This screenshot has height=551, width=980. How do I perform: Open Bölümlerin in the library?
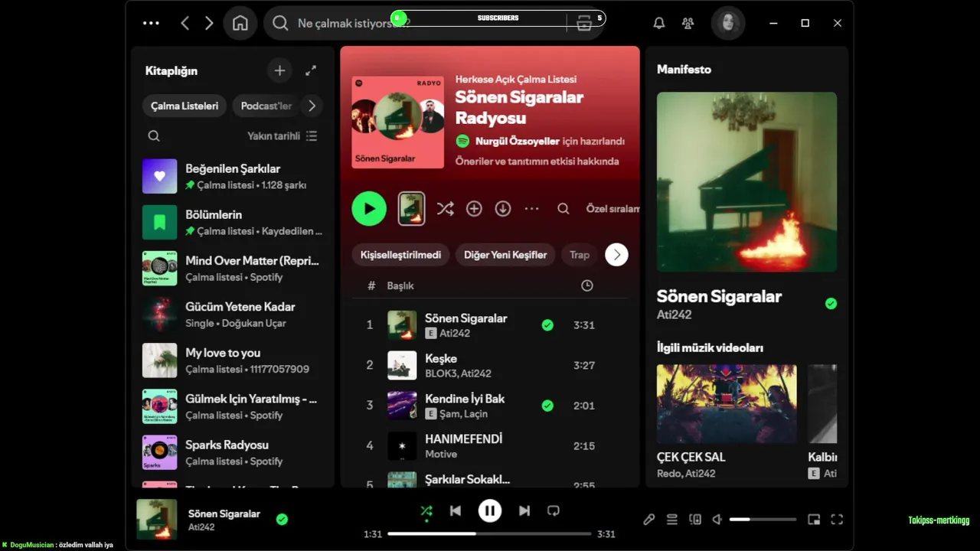tap(233, 222)
